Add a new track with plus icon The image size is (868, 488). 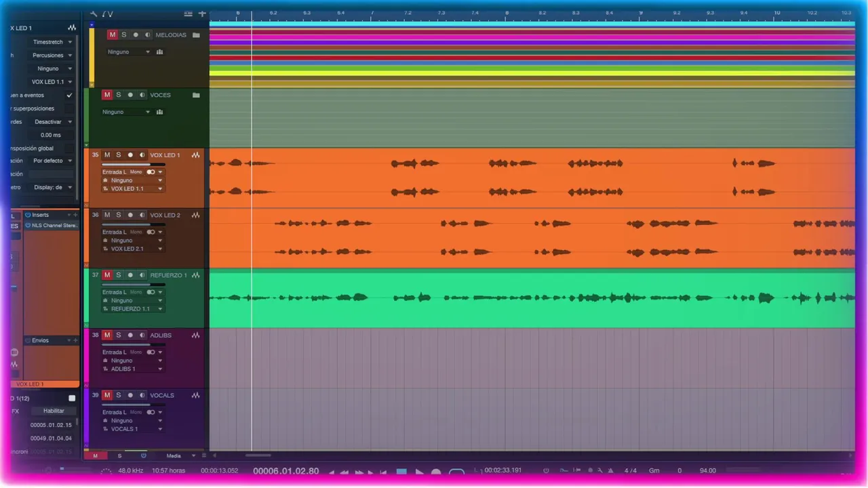[x=201, y=13]
